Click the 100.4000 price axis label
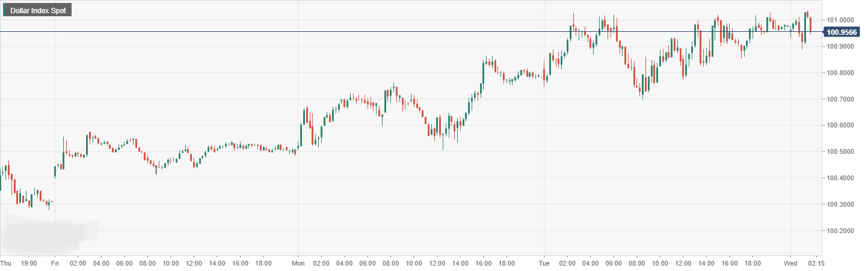868x271 pixels. (841, 178)
